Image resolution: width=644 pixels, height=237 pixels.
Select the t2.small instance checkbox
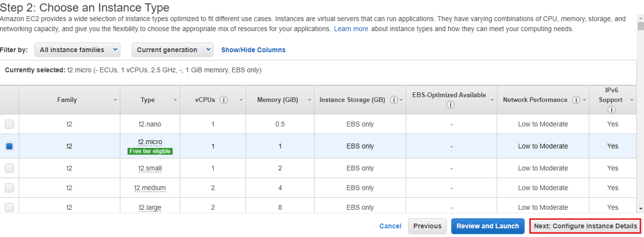(10, 169)
